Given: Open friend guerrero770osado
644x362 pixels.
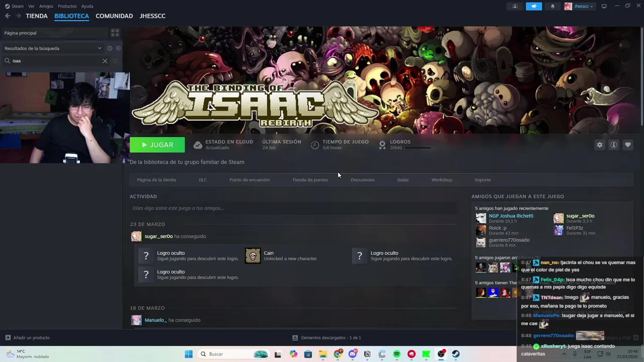Looking at the screenshot, I should [509, 240].
